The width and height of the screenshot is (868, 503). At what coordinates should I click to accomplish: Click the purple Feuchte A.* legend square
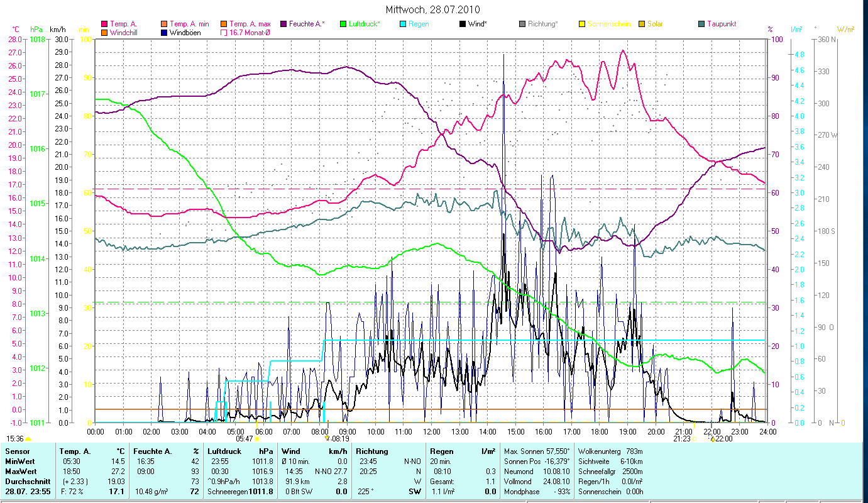tap(283, 24)
